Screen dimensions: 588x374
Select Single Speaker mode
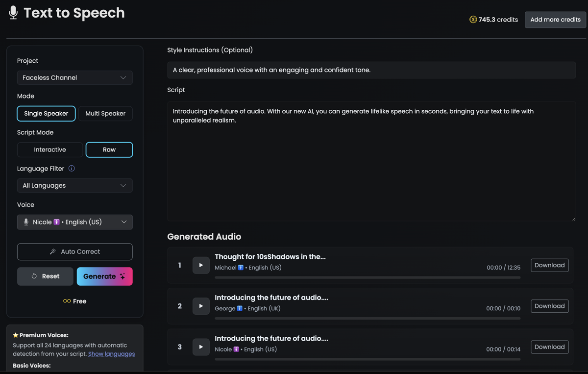click(46, 113)
